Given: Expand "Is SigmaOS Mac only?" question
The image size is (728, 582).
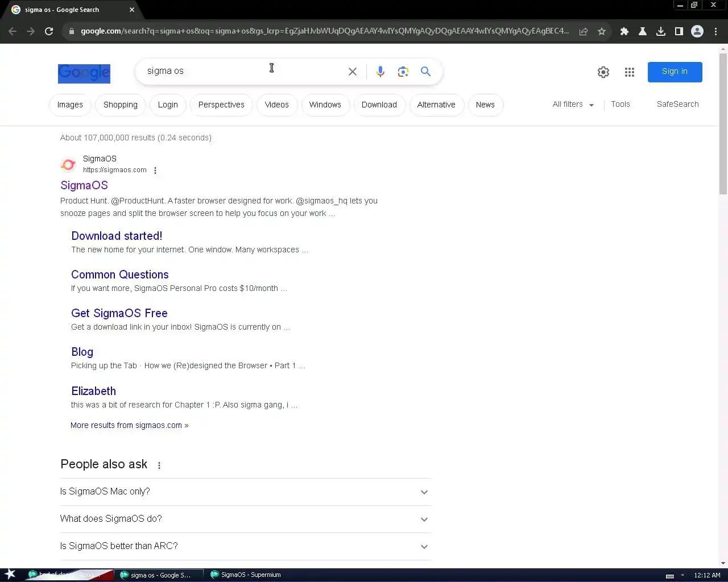Looking at the screenshot, I should point(246,492).
